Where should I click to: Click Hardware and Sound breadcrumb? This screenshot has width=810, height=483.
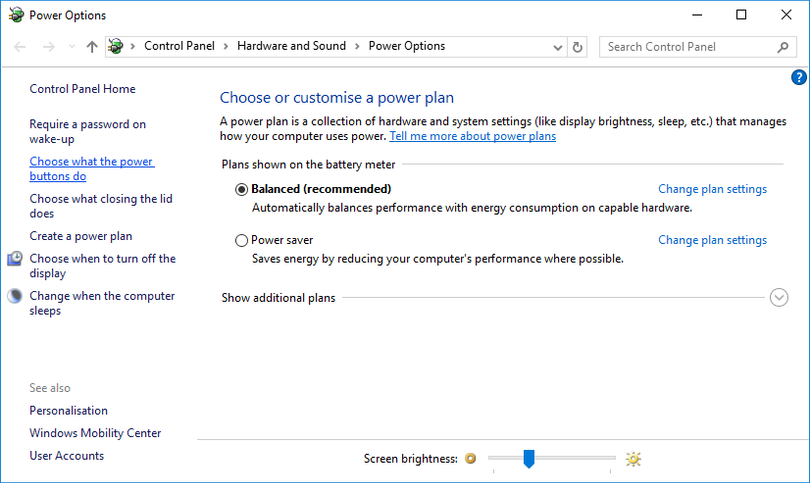[x=291, y=46]
